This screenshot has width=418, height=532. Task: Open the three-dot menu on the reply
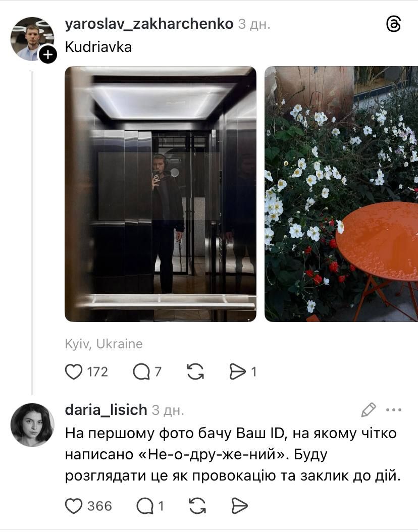click(x=394, y=410)
